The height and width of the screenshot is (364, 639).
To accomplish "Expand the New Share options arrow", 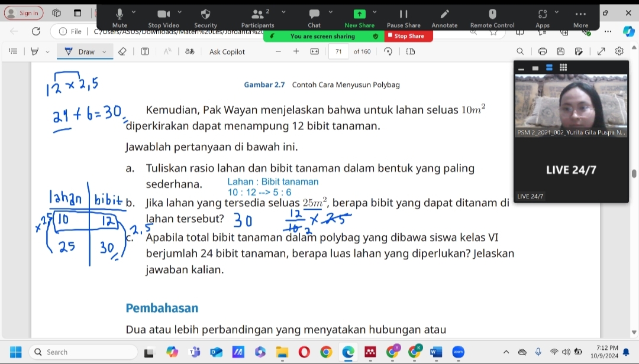I will pos(375,12).
